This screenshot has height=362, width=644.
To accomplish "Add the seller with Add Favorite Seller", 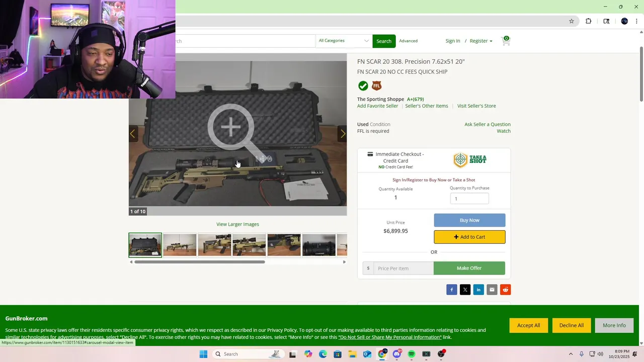I will click(x=377, y=106).
